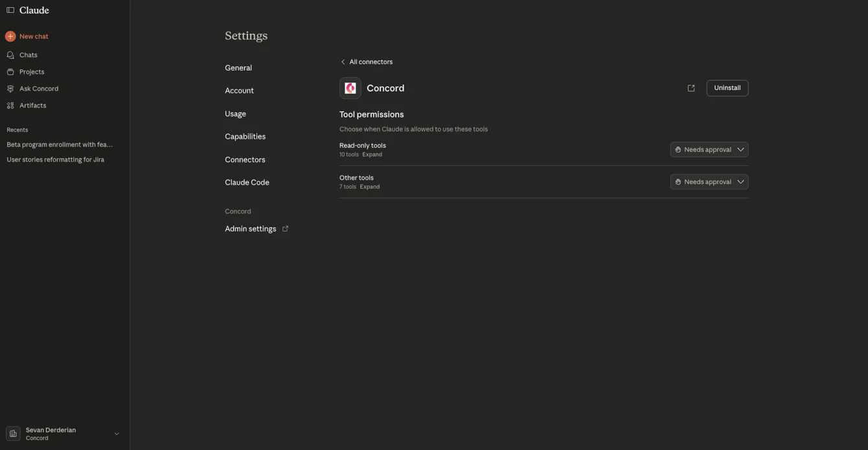Image resolution: width=868 pixels, height=450 pixels.
Task: Select Claude Code settings section
Action: coord(247,183)
